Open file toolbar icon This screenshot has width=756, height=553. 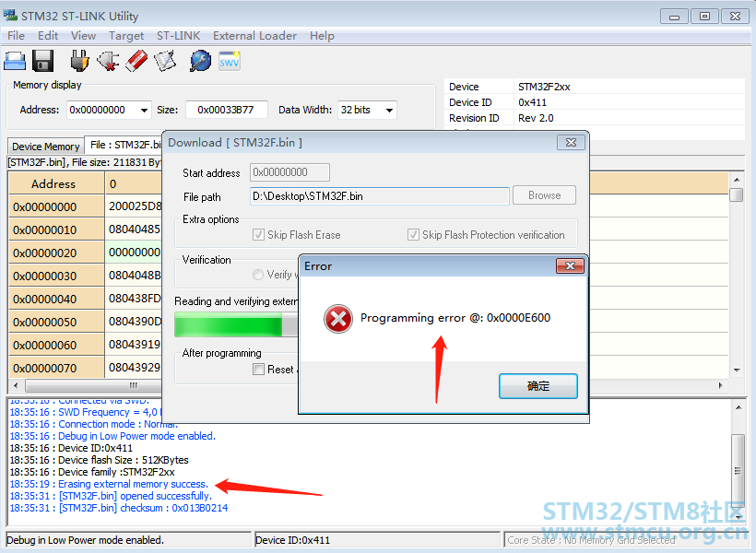15,61
